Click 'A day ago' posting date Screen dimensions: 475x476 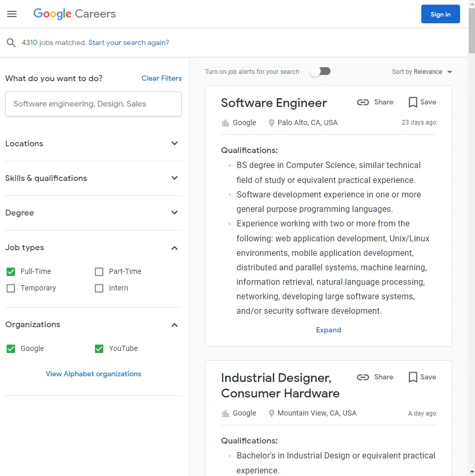(422, 413)
